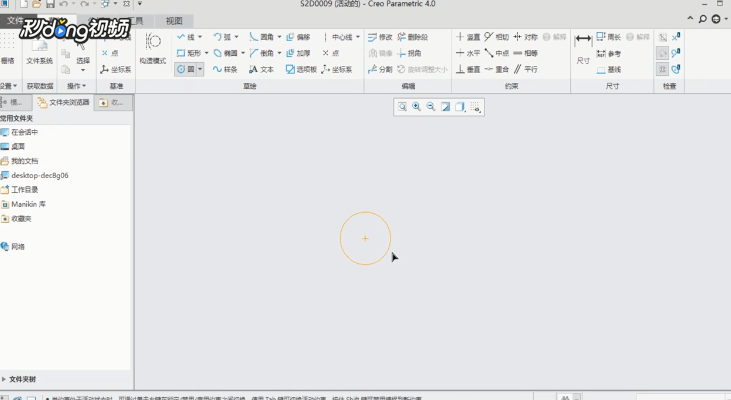This screenshot has width=731, height=400.
Task: Select the 椭圆 (Ellipse) sketch tool
Action: [226, 53]
